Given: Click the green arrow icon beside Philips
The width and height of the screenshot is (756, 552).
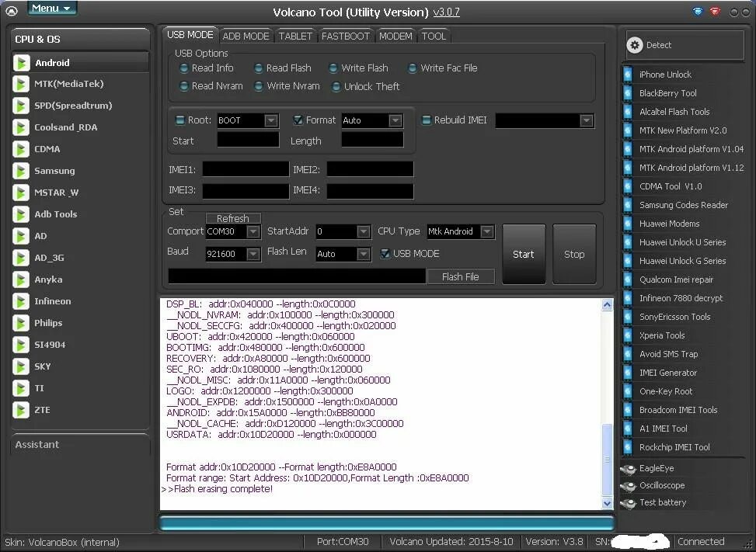Looking at the screenshot, I should pos(21,323).
